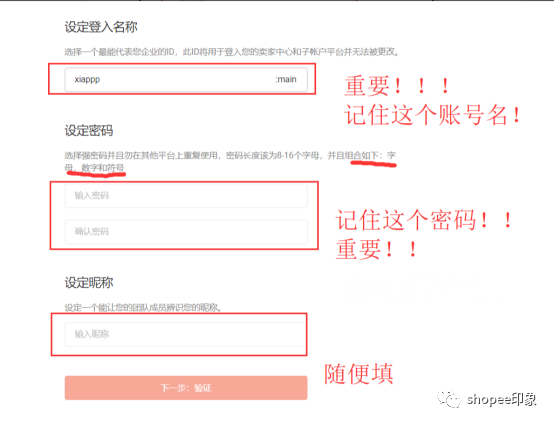This screenshot has width=554, height=424.
Task: Click the login ID description text
Action: 231,52
